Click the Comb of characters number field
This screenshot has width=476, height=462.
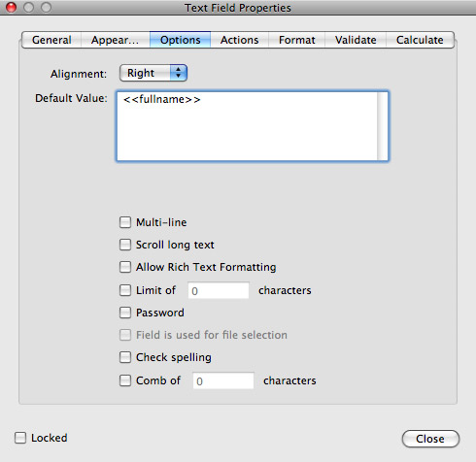223,380
